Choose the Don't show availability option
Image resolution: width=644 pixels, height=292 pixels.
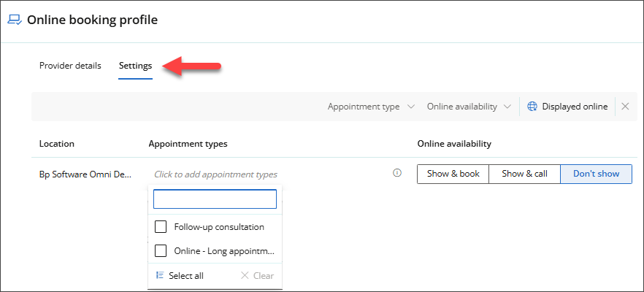[x=596, y=174]
